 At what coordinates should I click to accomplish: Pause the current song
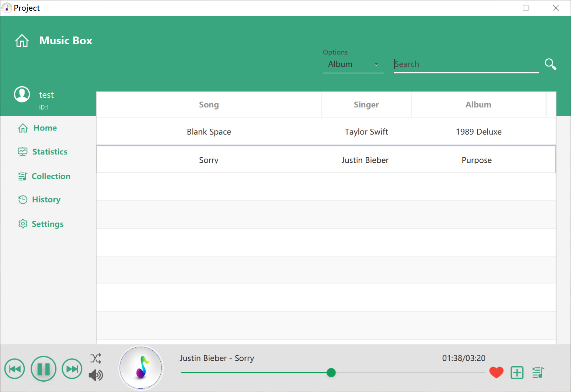pyautogui.click(x=43, y=369)
